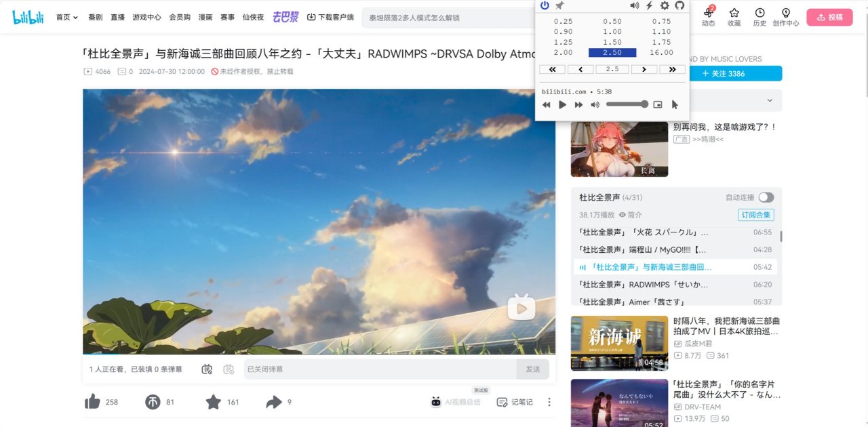The image size is (868, 427).
Task: Toggle the 自动连播 autoplay switch
Action: 766,197
